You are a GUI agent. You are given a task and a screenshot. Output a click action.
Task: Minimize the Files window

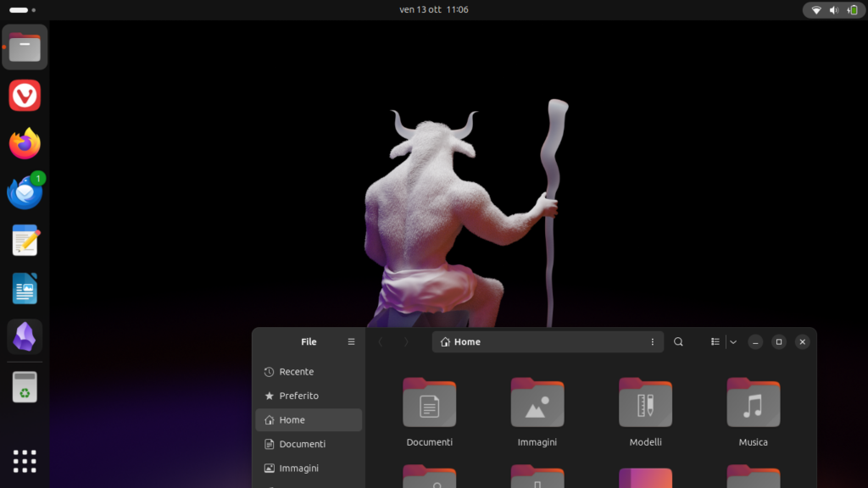755,342
